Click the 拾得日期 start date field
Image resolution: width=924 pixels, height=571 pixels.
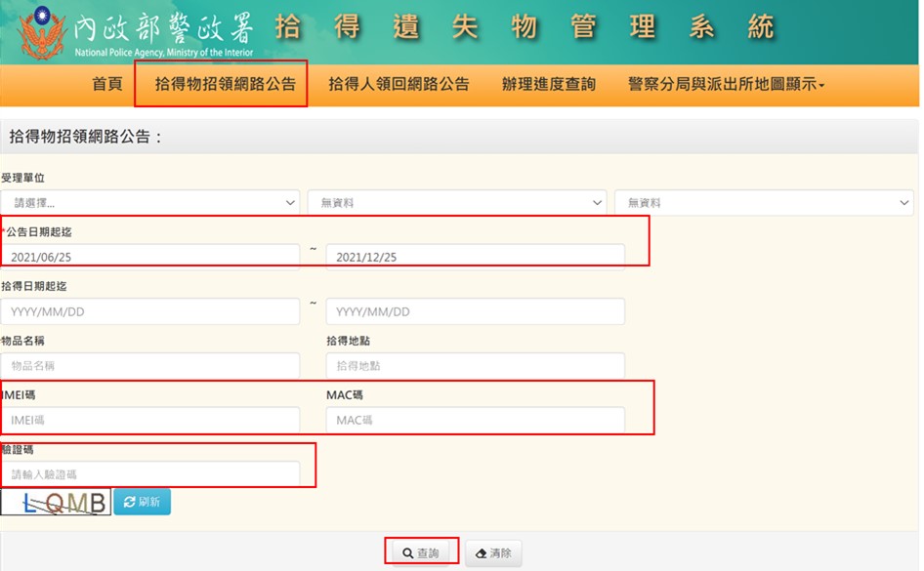tap(150, 311)
